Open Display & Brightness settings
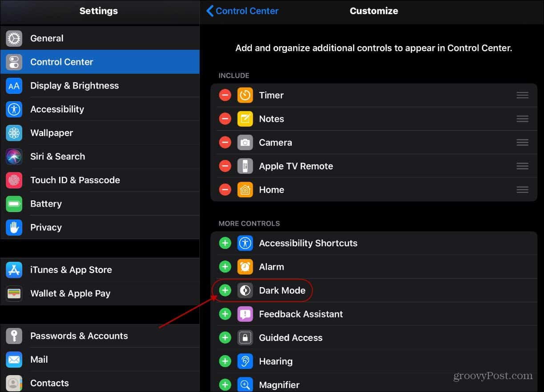Viewport: 544px width, 392px height. pyautogui.click(x=100, y=85)
